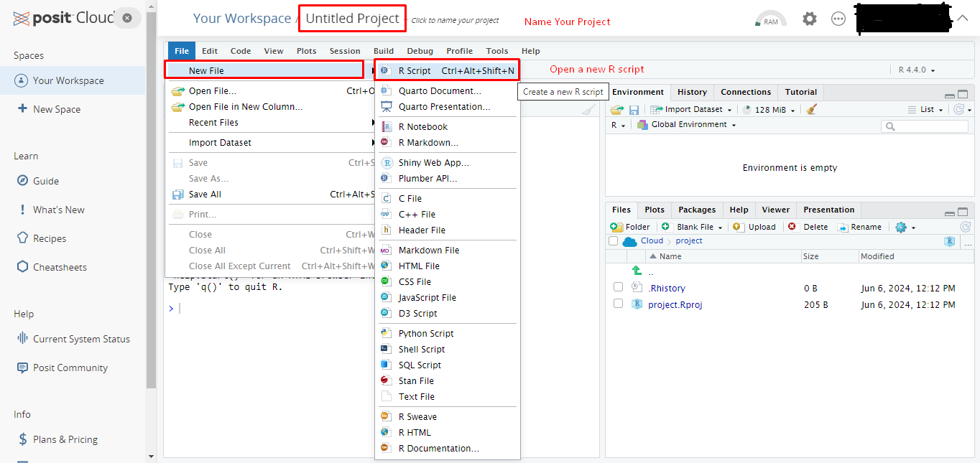Viewport: 980px width, 463px height.
Task: Click the Python Script icon
Action: point(386,333)
